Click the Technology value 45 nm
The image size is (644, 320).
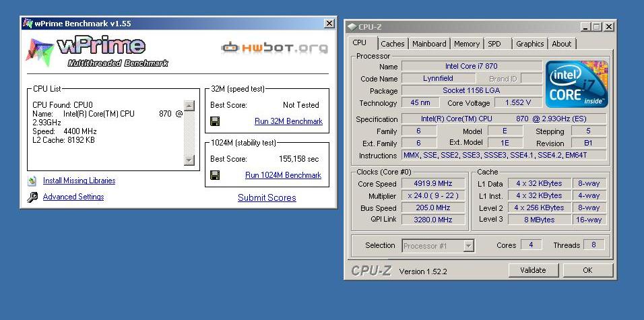tap(420, 102)
